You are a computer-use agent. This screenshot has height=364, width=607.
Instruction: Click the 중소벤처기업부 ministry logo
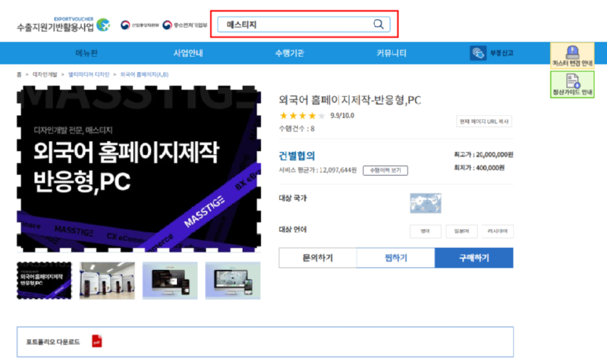(x=184, y=25)
